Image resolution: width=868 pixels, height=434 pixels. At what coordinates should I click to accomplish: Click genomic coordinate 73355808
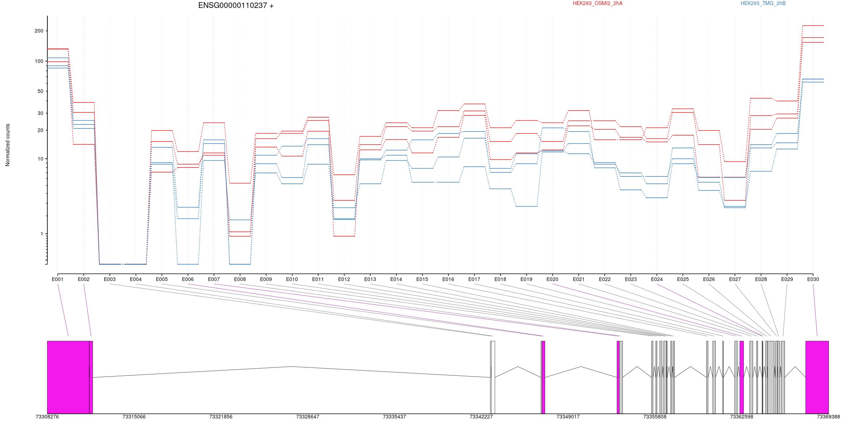(x=655, y=417)
